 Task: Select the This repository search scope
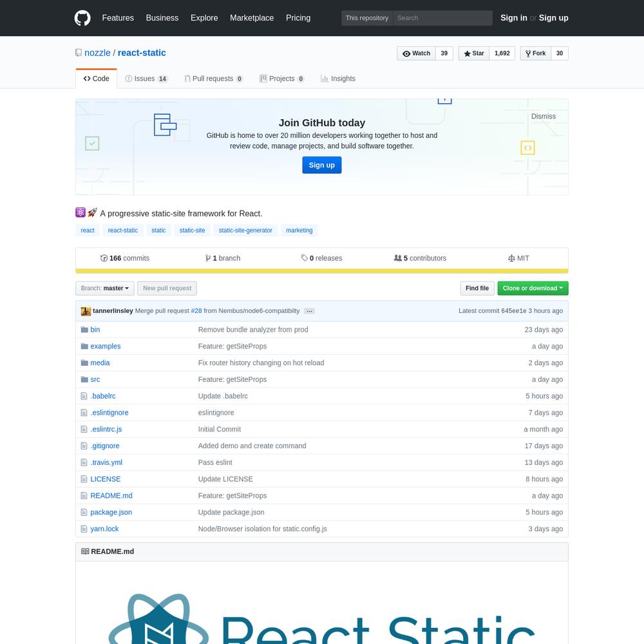[x=367, y=18]
